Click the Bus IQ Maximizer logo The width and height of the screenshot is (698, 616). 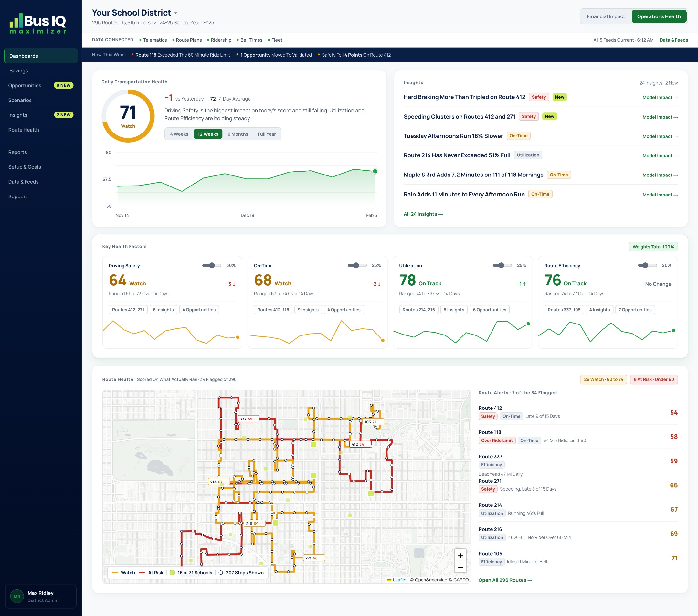tap(38, 24)
